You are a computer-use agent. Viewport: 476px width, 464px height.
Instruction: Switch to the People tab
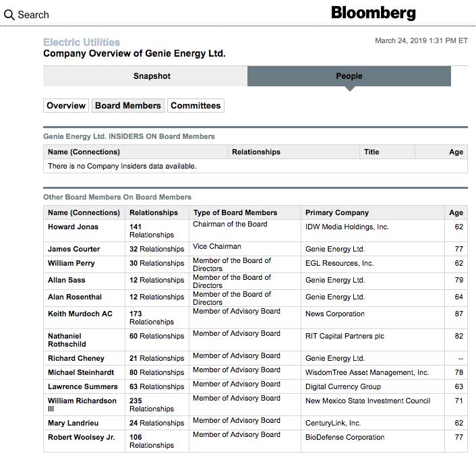point(349,76)
